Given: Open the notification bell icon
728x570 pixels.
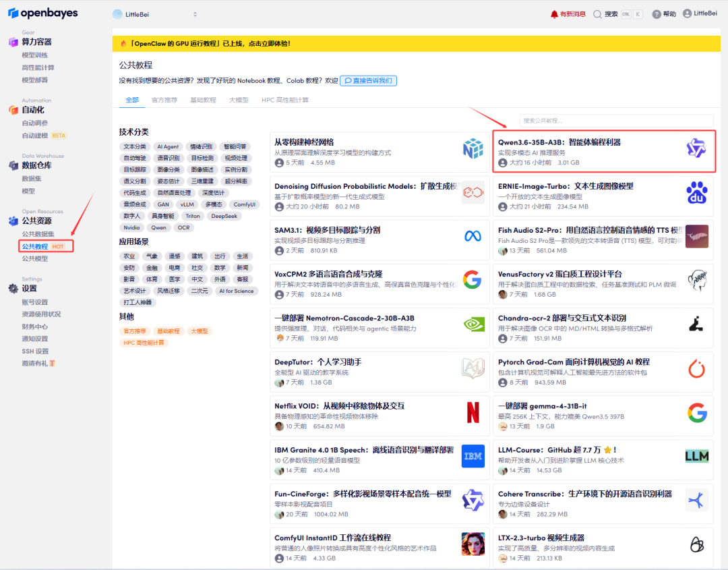Looking at the screenshot, I should click(x=554, y=14).
